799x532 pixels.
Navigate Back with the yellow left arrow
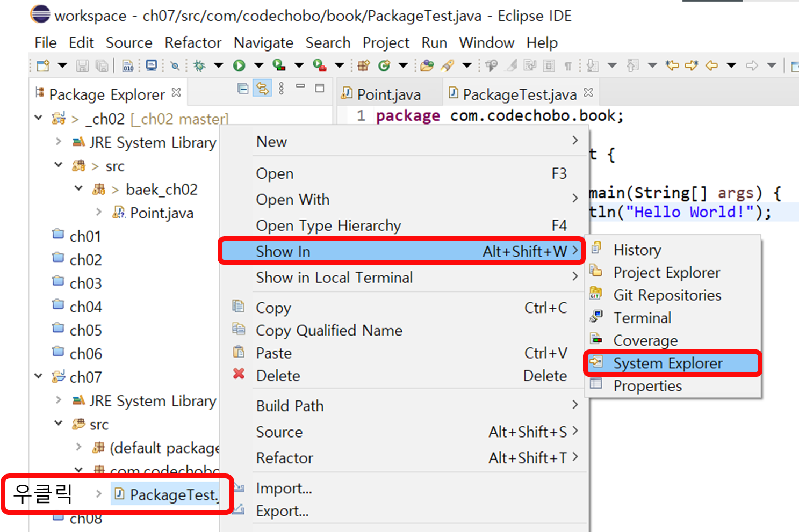(711, 65)
